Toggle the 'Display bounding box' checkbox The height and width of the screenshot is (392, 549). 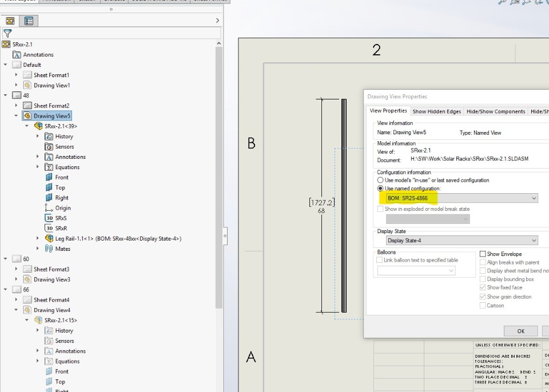[483, 279]
